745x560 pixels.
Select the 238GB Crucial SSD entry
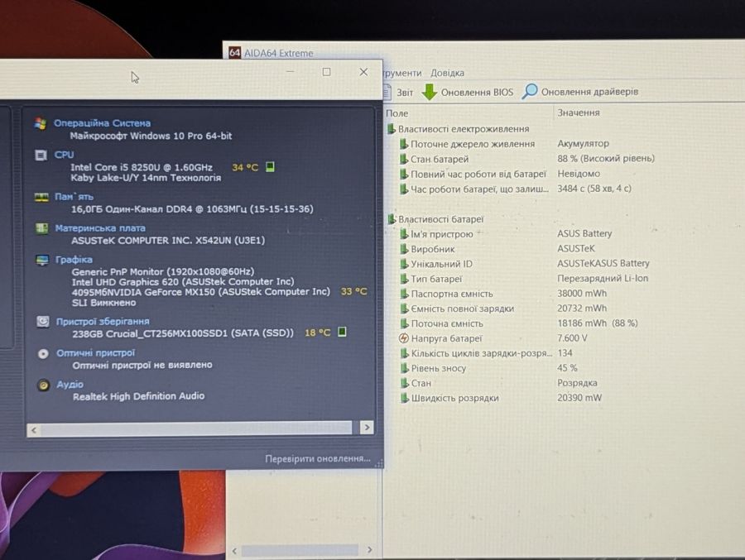coord(183,333)
